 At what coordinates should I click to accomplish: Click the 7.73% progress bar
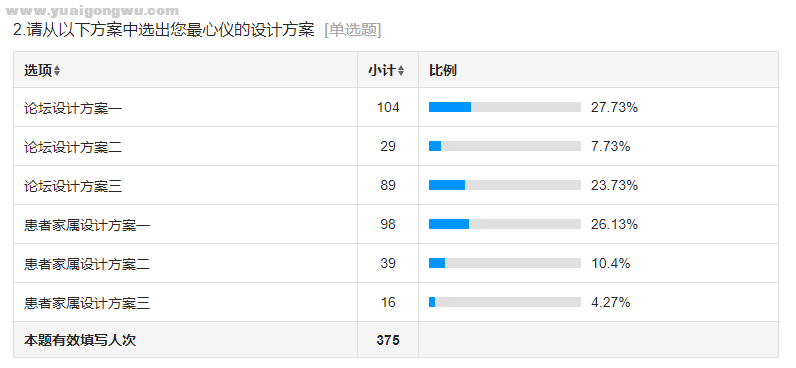pyautogui.click(x=505, y=146)
